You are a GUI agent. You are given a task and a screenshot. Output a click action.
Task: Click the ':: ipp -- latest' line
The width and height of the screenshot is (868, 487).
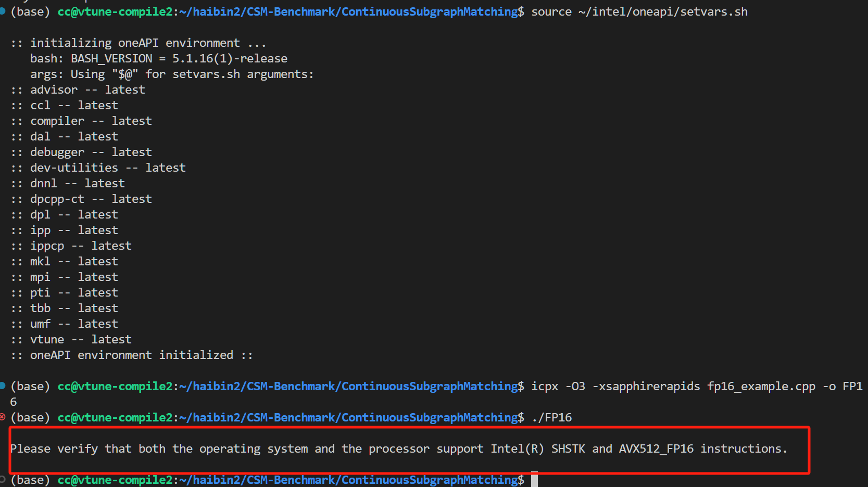[64, 230]
